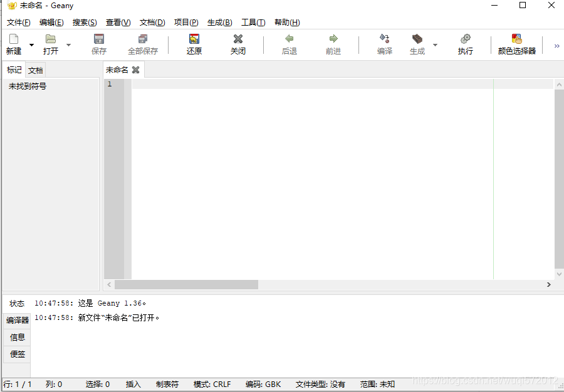The image size is (564, 392).
Task: Click the Revert (还原) toolbar icon
Action: tap(194, 39)
